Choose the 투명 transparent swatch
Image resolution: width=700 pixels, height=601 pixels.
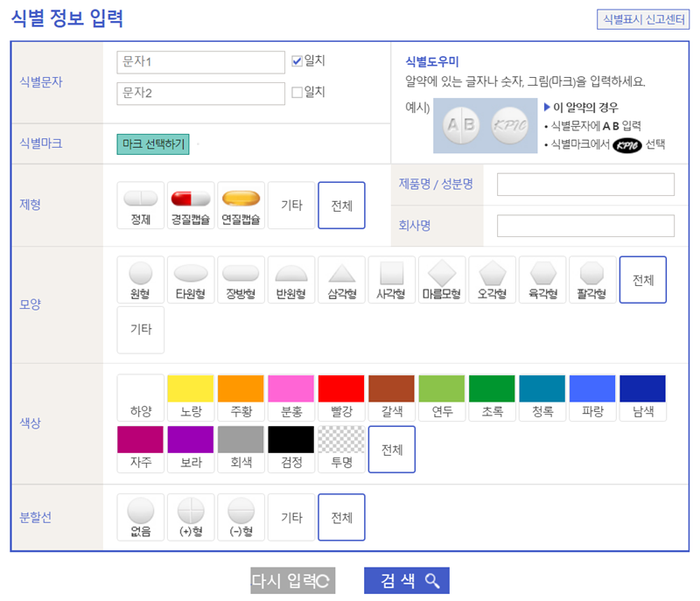pos(341,450)
